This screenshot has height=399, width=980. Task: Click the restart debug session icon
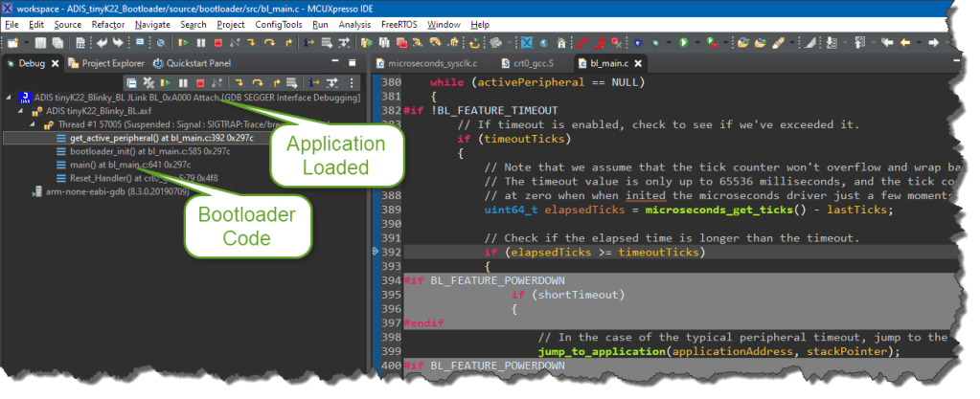coord(474,42)
